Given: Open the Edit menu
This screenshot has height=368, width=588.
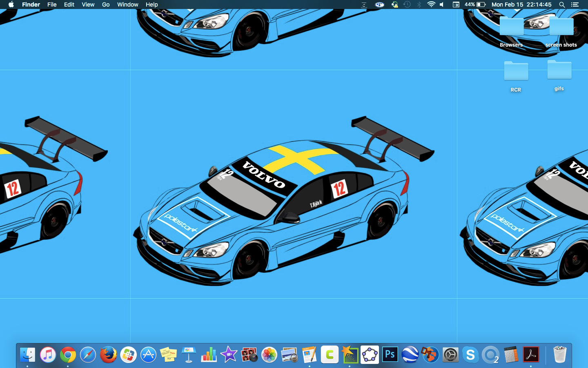Looking at the screenshot, I should coord(69,4).
